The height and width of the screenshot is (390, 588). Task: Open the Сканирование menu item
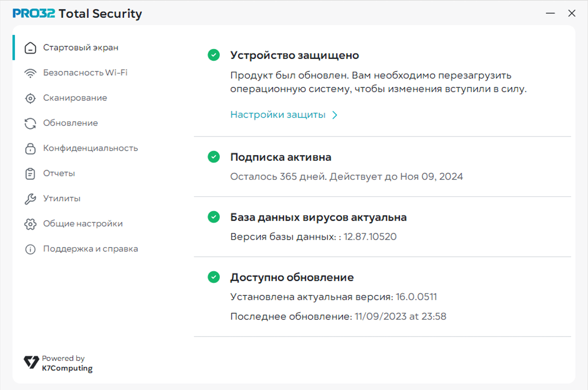(x=75, y=98)
